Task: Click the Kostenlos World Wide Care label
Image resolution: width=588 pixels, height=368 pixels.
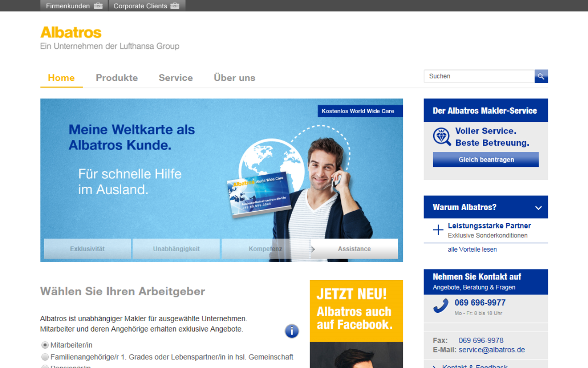Action: coord(360,111)
